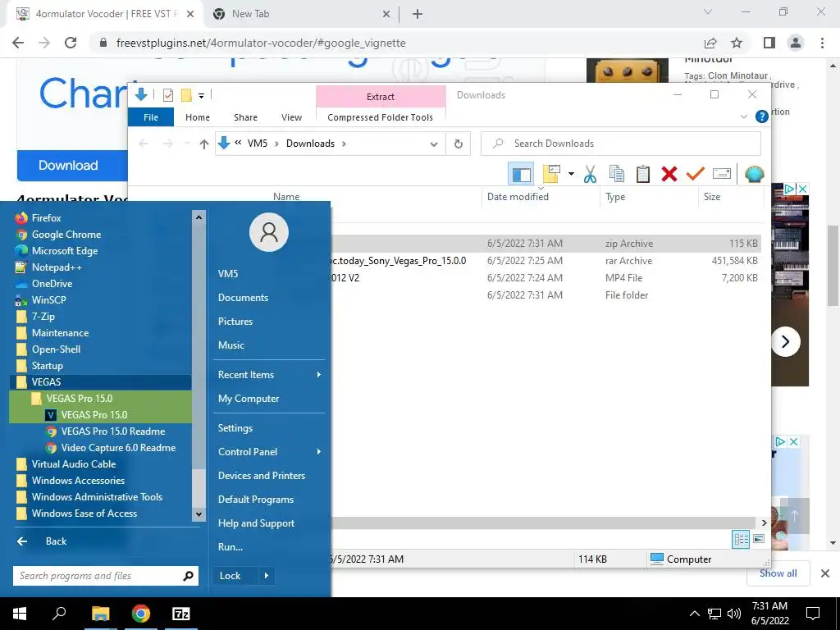Click the orange checkmark Properties icon
The height and width of the screenshot is (630, 840).
point(696,174)
